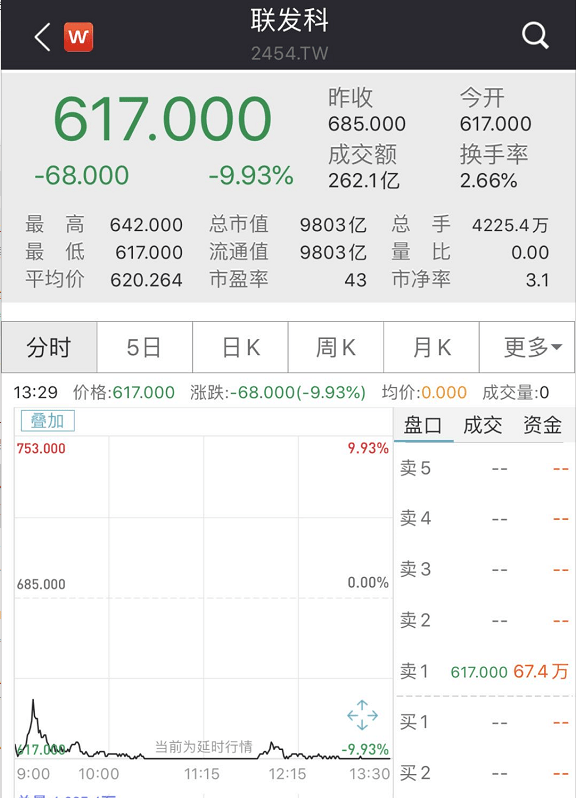Switch to the 月K tab
The image size is (576, 798).
431,347
